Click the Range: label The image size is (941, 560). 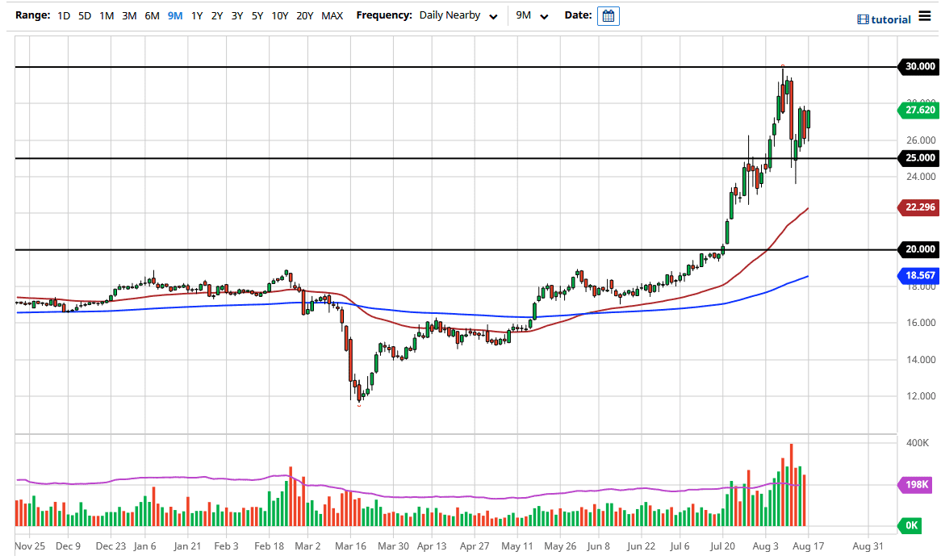click(32, 15)
